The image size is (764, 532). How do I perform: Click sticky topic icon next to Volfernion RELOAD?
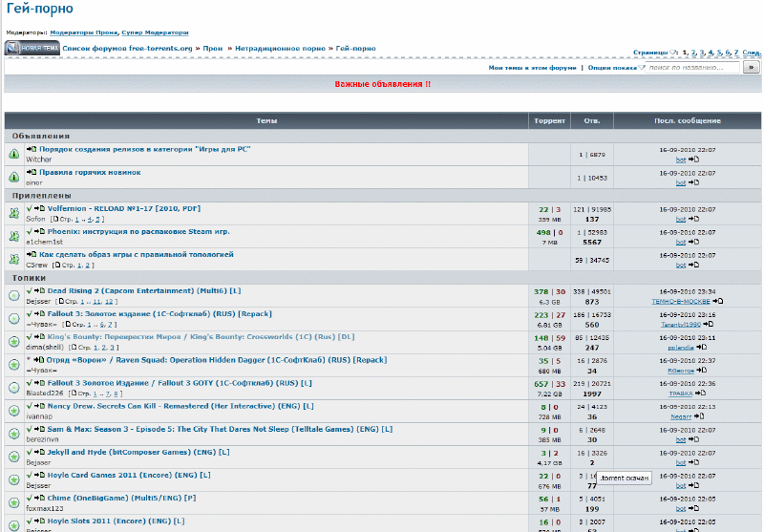point(14,213)
